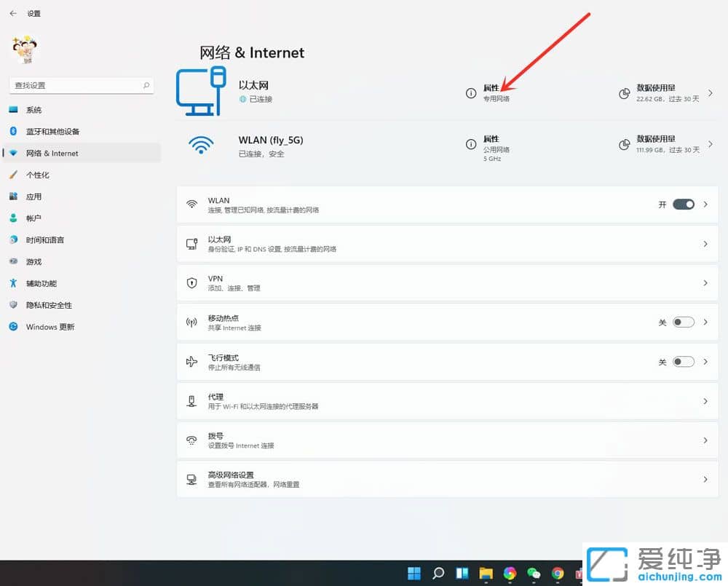Click the WLAN 属性 info icon
Viewport: 728px width, 586px height.
point(471,144)
